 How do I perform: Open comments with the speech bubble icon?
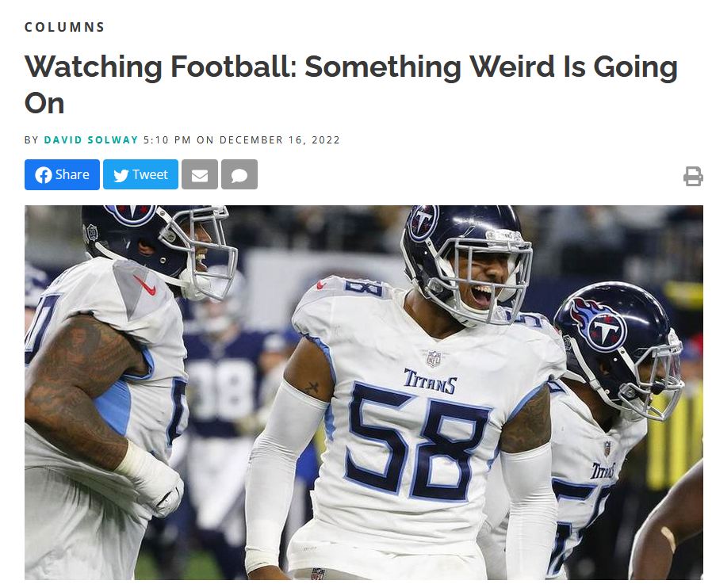tap(239, 174)
